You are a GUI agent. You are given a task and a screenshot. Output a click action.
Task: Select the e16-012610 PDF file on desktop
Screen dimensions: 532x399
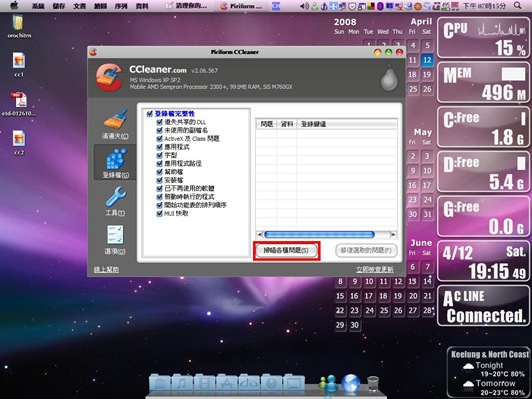point(19,103)
